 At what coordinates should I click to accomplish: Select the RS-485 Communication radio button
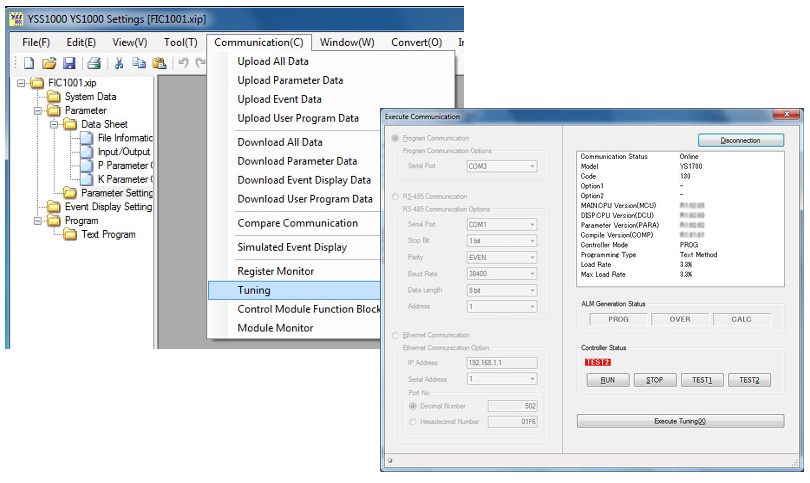click(x=395, y=197)
